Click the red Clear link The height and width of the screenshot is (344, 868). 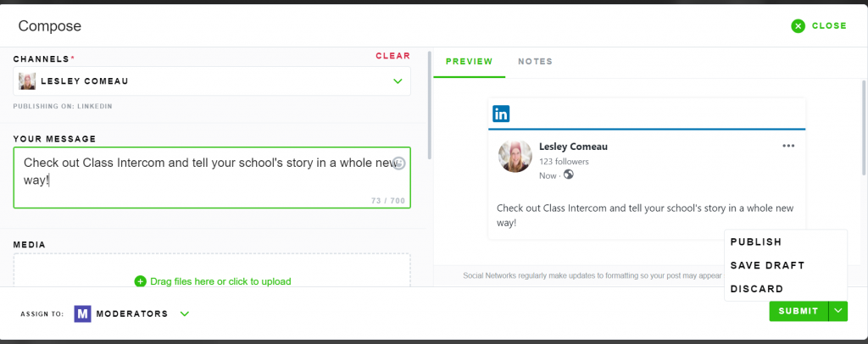tap(393, 56)
